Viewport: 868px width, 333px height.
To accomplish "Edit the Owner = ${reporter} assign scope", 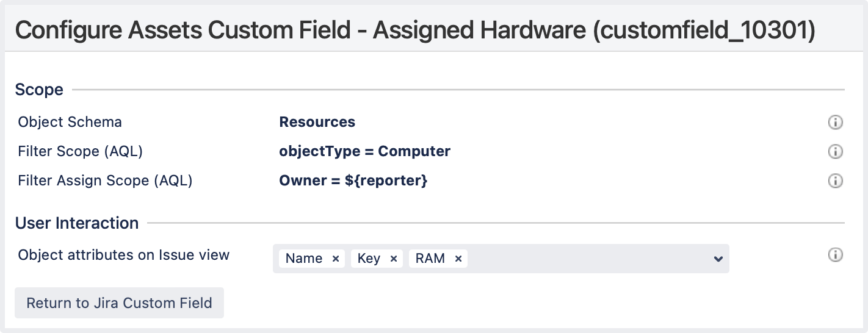I will pos(353,181).
